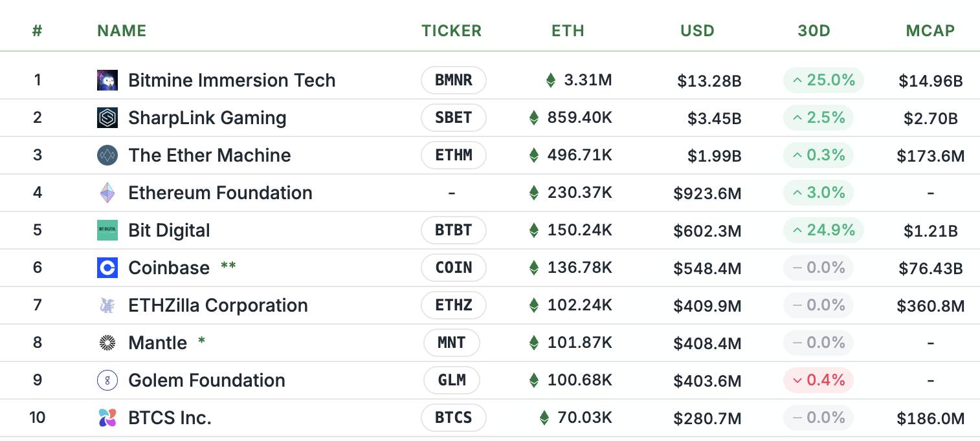
Task: Click the BMNR ticker badge
Action: [x=453, y=80]
